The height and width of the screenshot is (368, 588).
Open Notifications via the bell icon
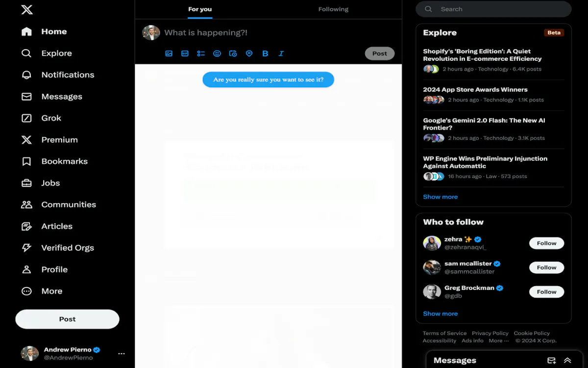[x=26, y=75]
